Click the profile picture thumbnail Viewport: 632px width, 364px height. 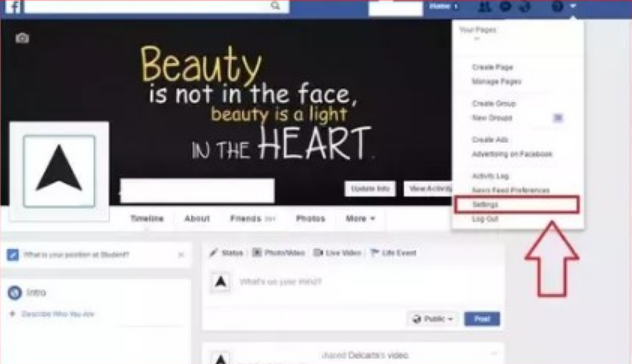(x=59, y=171)
